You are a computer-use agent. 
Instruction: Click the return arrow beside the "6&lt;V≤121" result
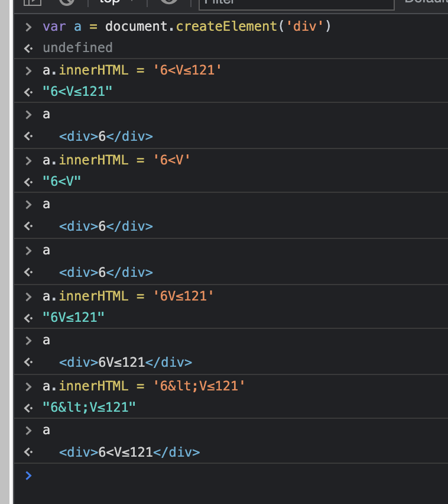tap(28, 407)
